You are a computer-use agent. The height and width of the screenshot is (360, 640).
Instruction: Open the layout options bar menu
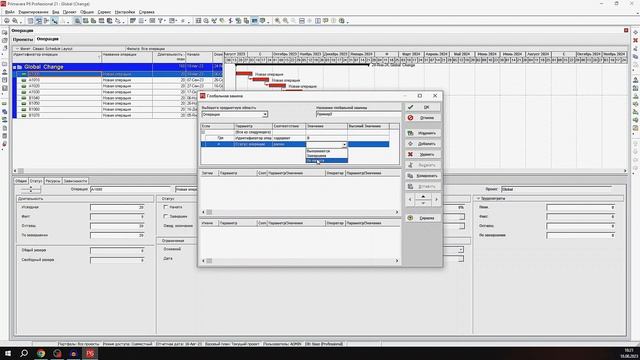[17, 49]
